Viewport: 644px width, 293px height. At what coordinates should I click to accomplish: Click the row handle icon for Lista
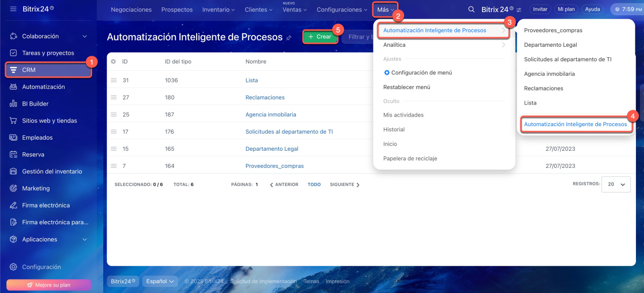114,80
